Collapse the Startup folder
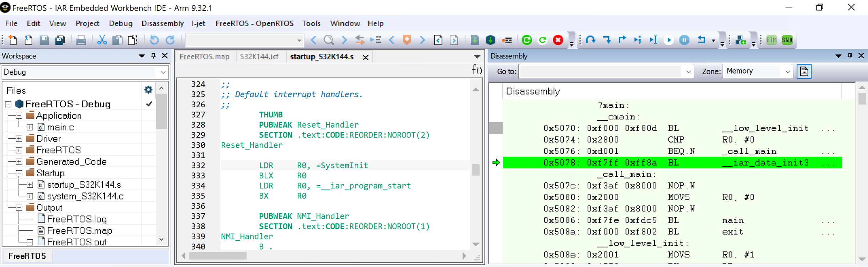The width and height of the screenshot is (868, 267). click(x=19, y=173)
